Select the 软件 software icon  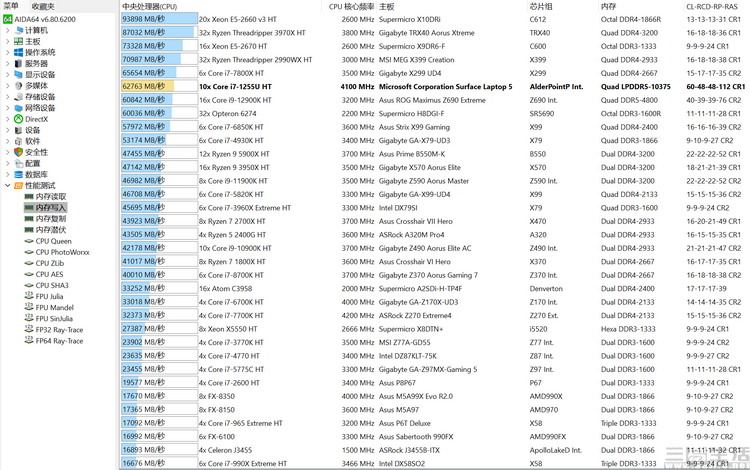[x=19, y=141]
